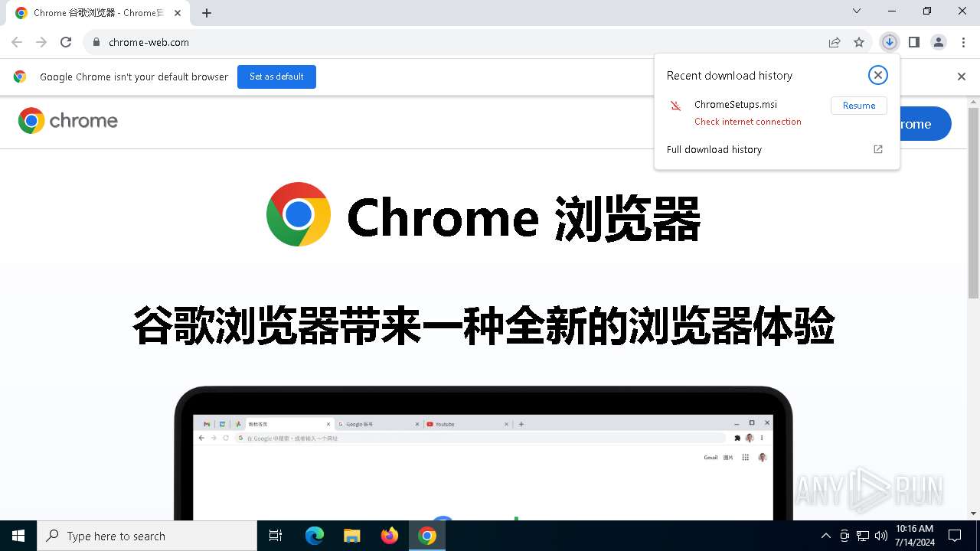Screen dimensions: 980x551
Task: Click the chrome logo in page header
Action: click(x=68, y=121)
